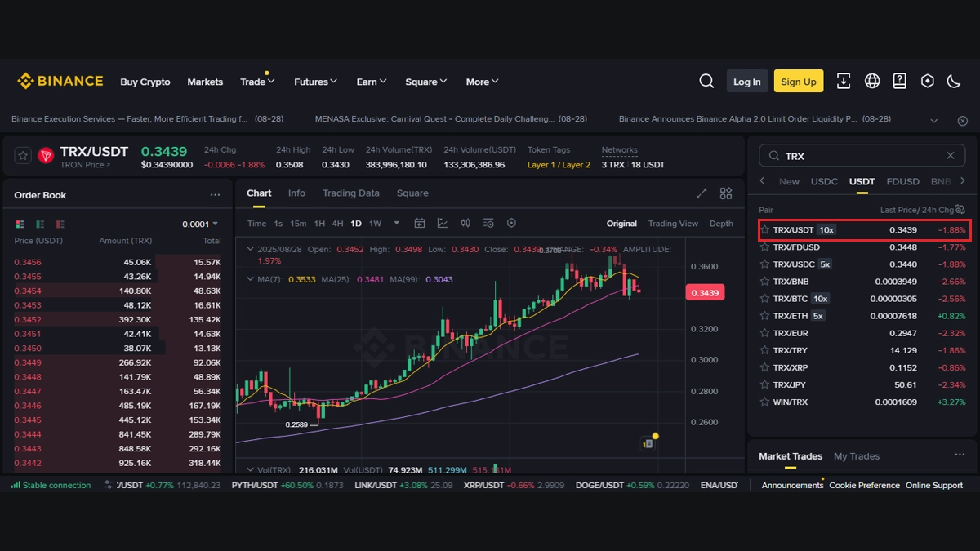Switch to the Trading Data tab
The width and height of the screenshot is (980, 551).
[351, 193]
